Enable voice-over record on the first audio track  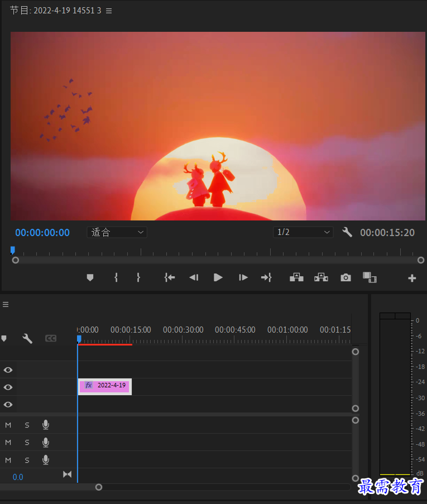click(46, 425)
